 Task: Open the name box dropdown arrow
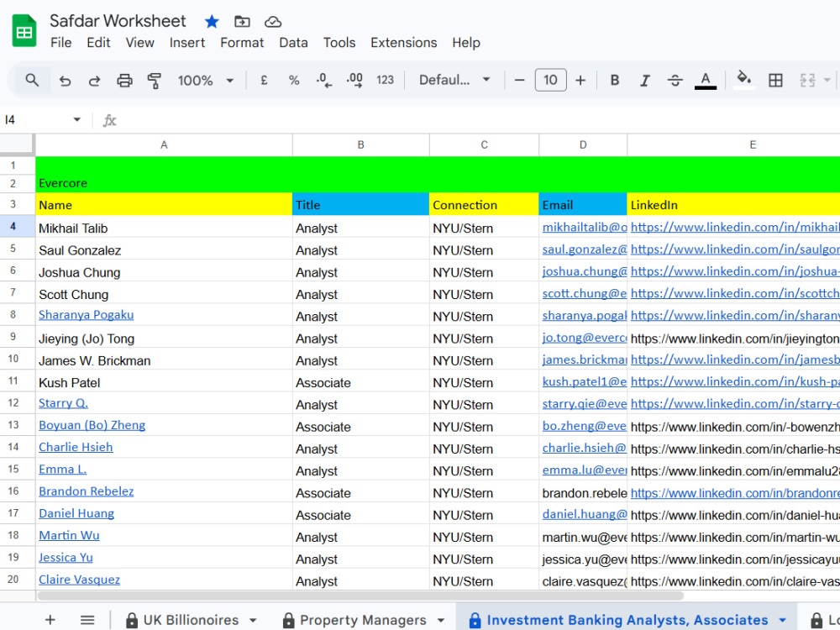[x=76, y=119]
